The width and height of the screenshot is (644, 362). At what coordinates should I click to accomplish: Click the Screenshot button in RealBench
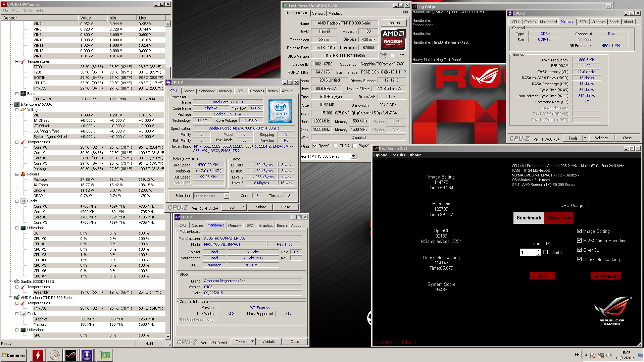606,276
